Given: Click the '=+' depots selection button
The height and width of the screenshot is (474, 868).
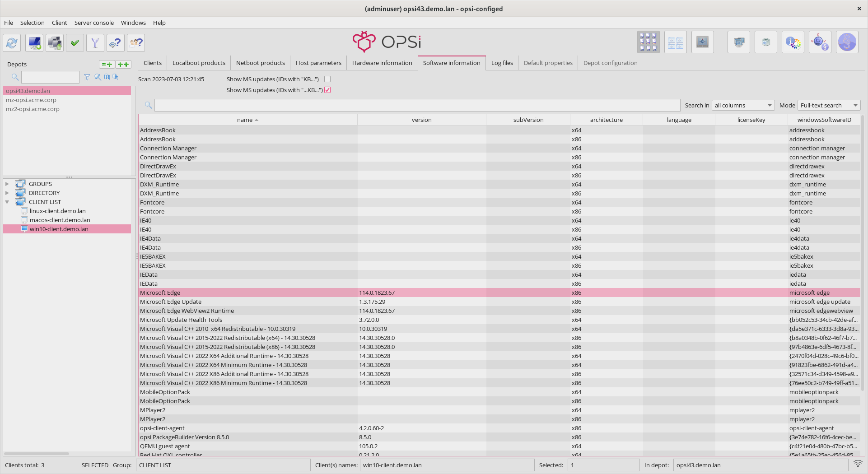Looking at the screenshot, I should (107, 64).
